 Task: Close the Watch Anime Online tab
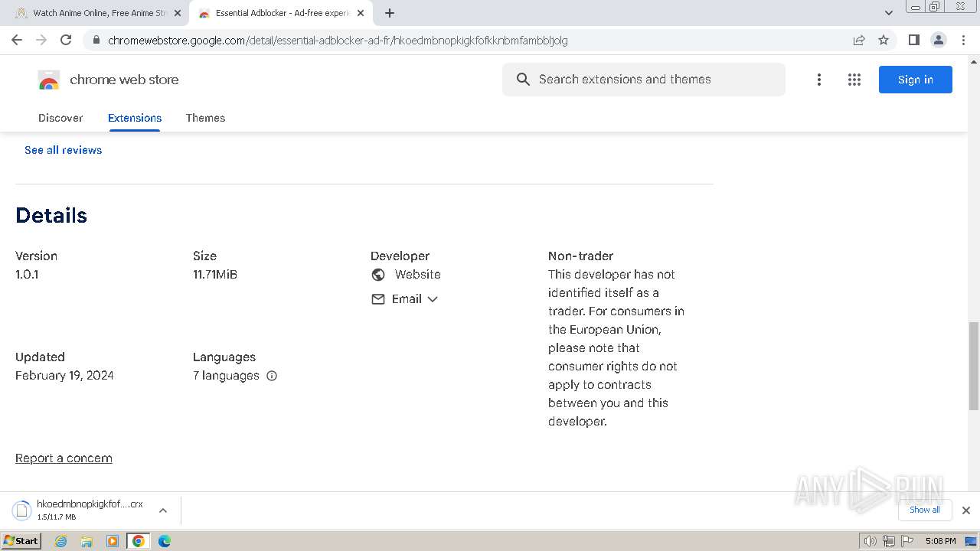point(178,13)
